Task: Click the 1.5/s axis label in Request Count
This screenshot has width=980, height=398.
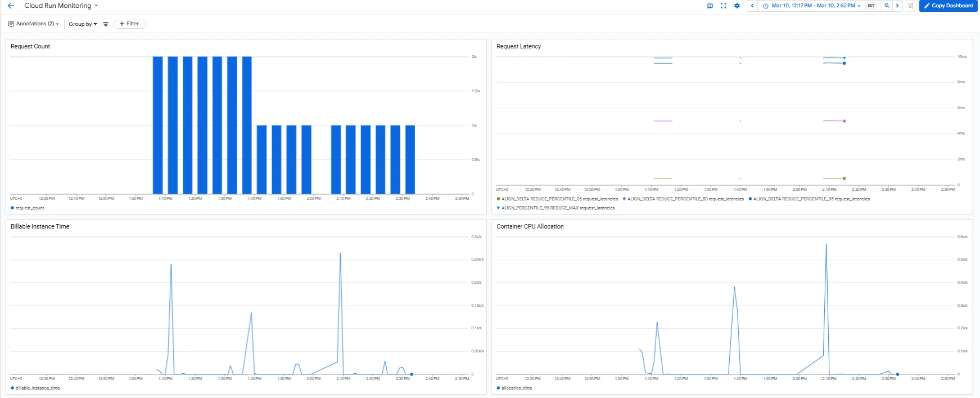Action: (476, 91)
